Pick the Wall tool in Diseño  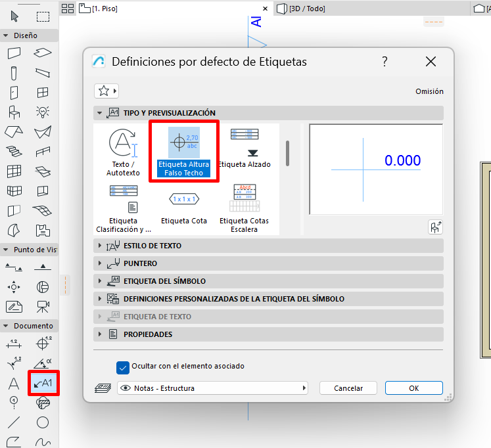pos(14,54)
